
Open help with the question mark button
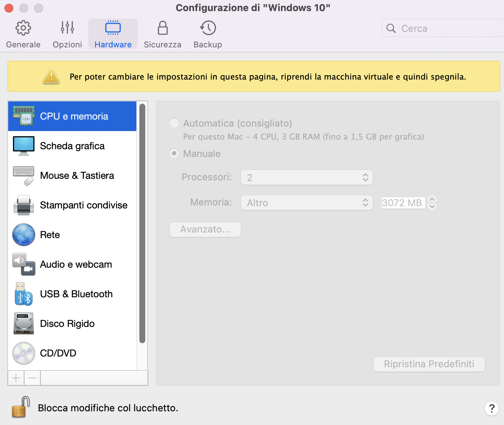click(x=492, y=408)
